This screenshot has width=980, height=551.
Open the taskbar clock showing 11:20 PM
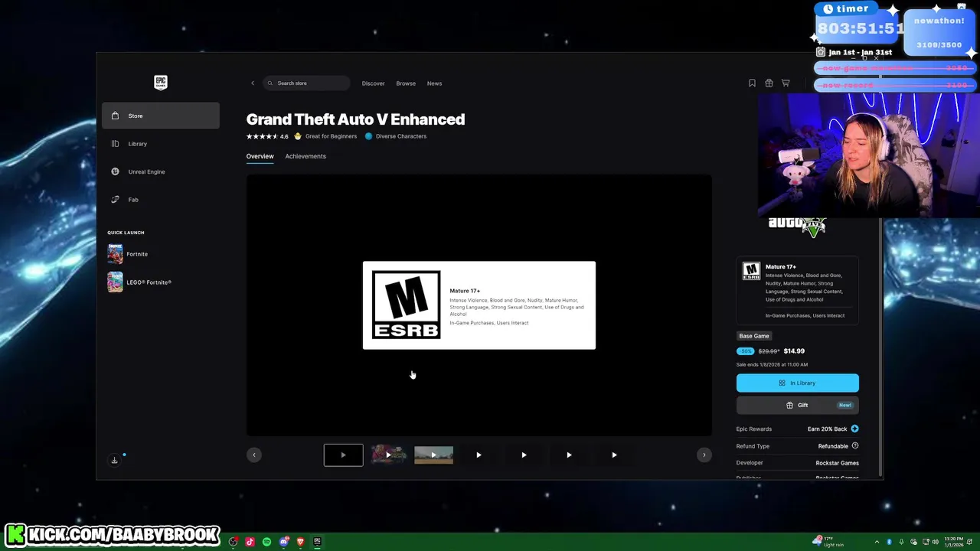click(x=954, y=542)
